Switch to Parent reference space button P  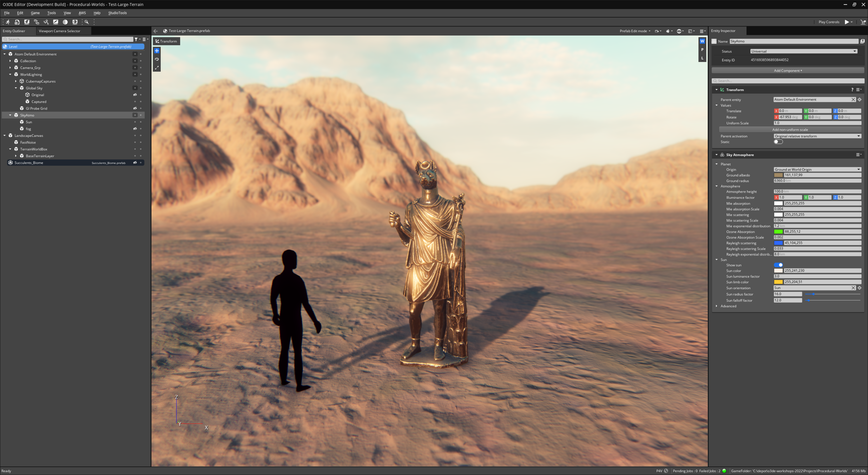702,50
